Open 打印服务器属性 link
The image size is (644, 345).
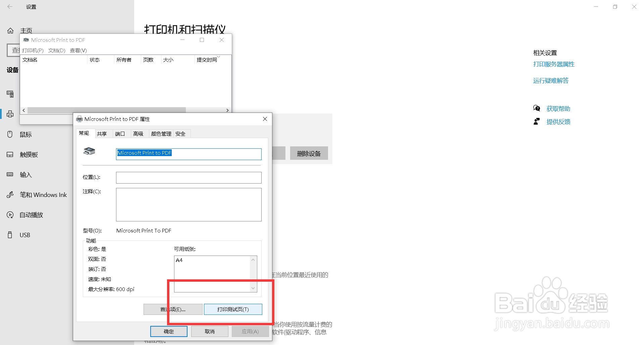point(554,64)
